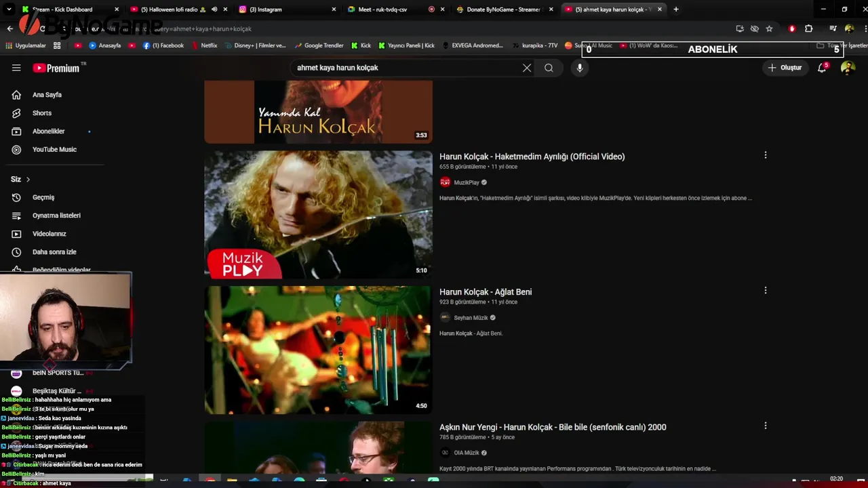The width and height of the screenshot is (868, 488).
Task: Open the YouTube guide hamburger menu
Action: tap(16, 68)
